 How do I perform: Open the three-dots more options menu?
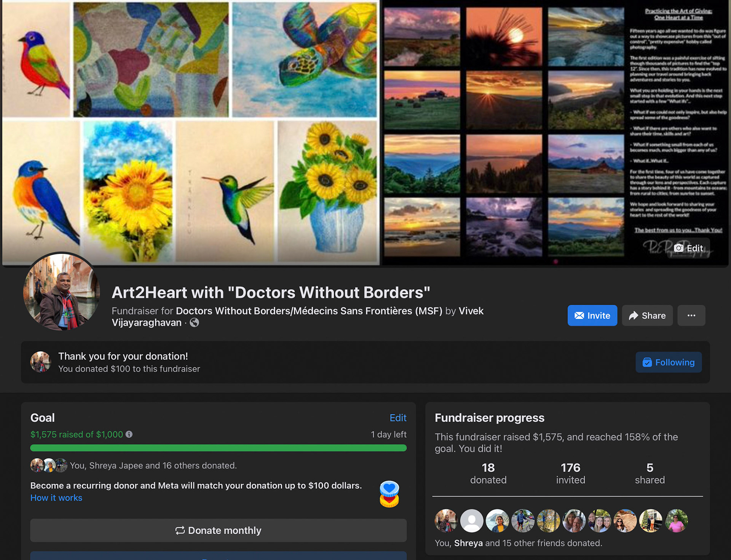click(691, 316)
